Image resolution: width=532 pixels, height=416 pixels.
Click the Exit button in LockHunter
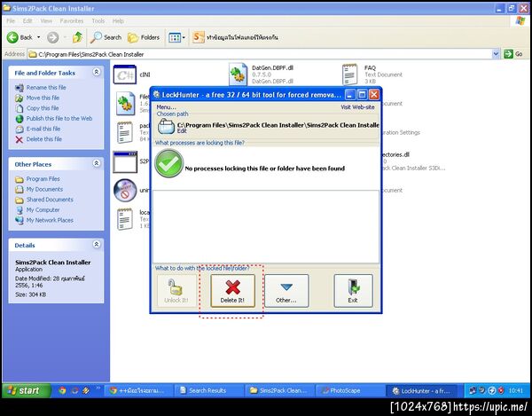click(x=353, y=291)
